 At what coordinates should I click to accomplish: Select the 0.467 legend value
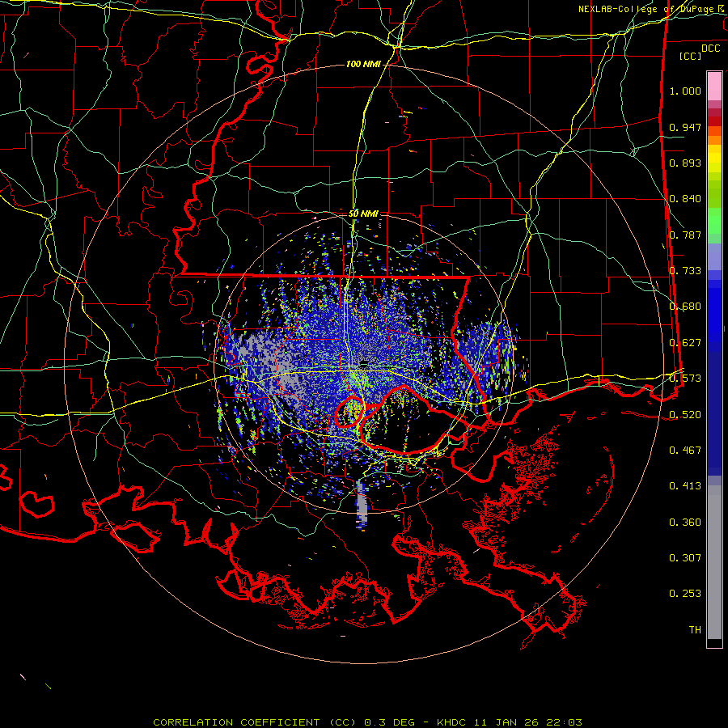click(x=685, y=451)
